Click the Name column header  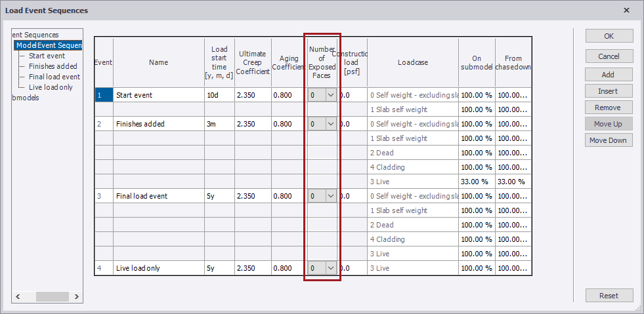158,62
